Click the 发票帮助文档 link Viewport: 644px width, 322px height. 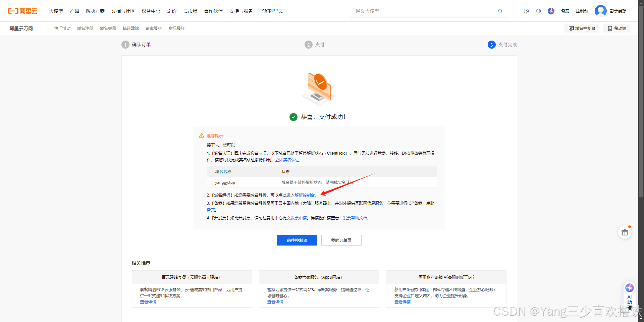[355, 218]
